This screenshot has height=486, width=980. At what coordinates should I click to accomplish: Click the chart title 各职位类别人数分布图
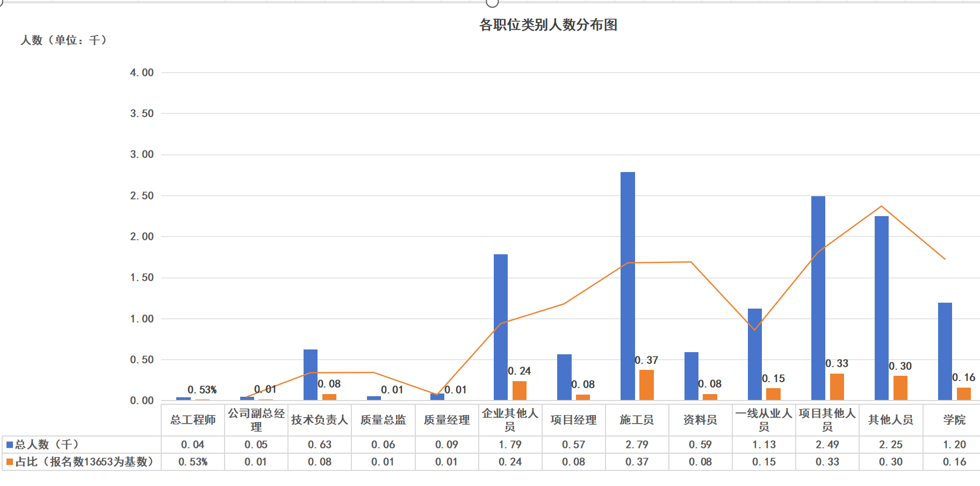coord(548,25)
